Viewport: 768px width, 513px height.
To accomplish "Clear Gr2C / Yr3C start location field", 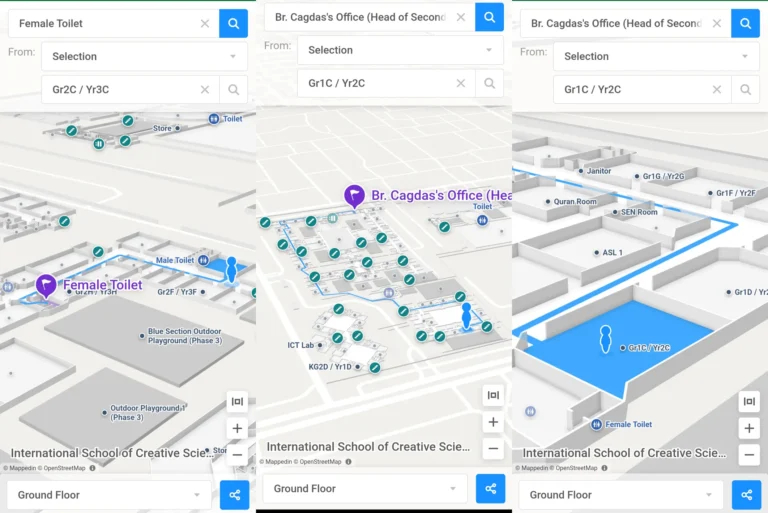I will tap(205, 89).
